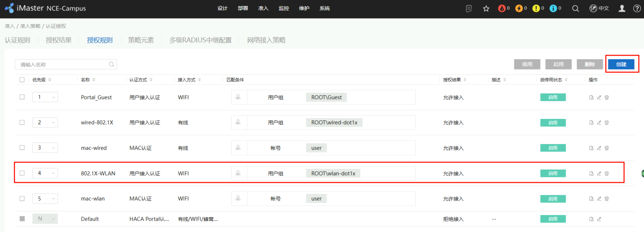Edit the Portal_Guest rule with pencil icon
The image size is (644, 232).
(599, 98)
